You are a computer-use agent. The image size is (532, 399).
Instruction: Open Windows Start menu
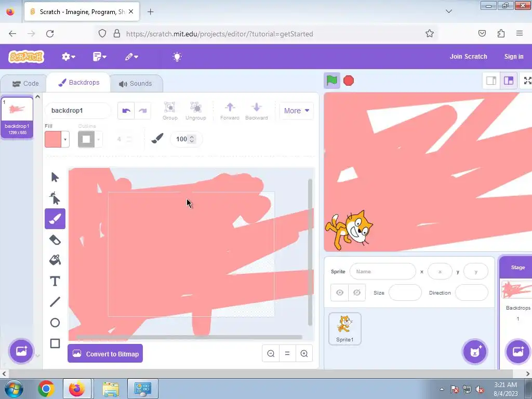[13, 389]
